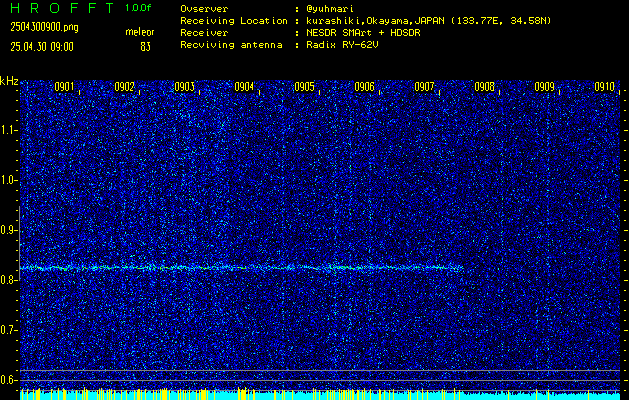Click the 0906 time marker

365,87
